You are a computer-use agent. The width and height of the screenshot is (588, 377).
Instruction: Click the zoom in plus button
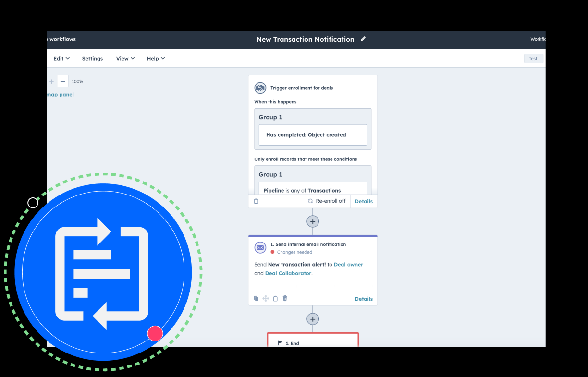point(52,82)
